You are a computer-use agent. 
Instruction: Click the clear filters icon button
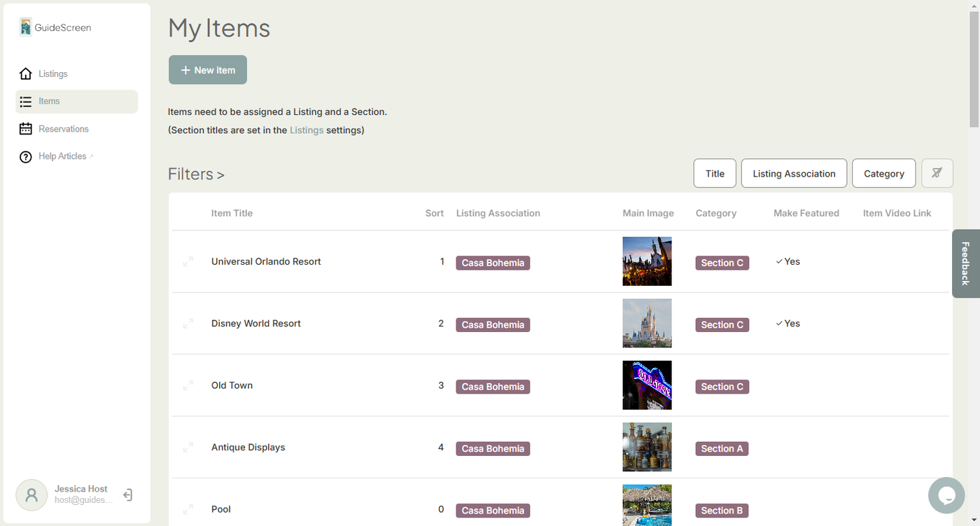coord(937,173)
